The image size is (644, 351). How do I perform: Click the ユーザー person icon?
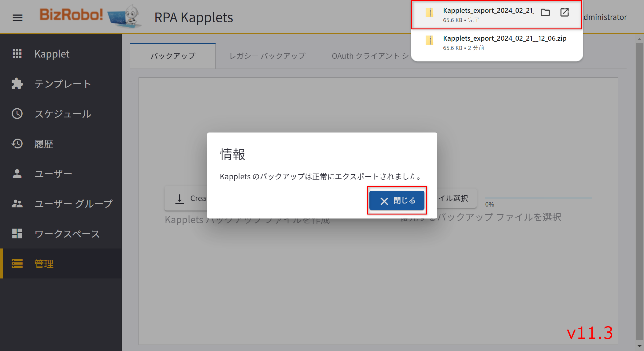[17, 174]
